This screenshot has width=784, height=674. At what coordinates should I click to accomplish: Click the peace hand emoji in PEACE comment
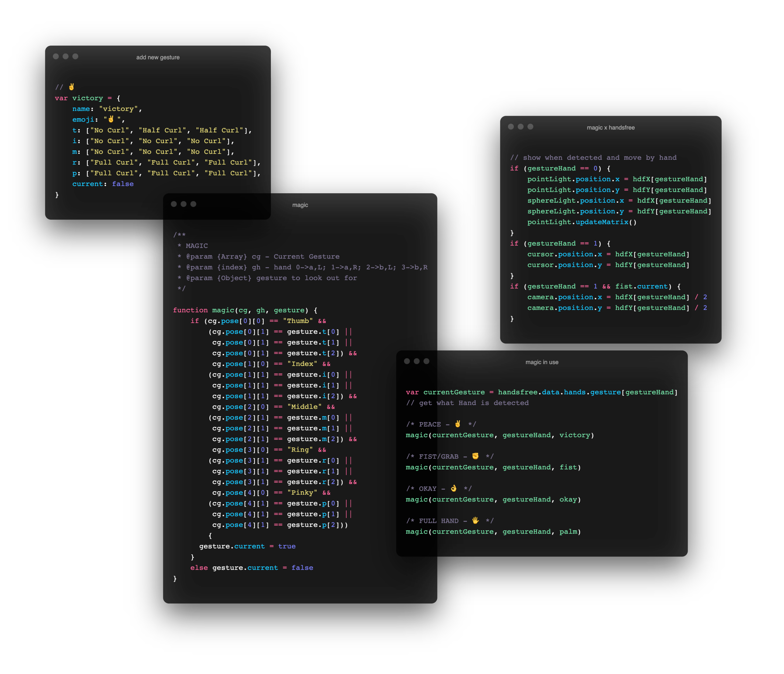point(458,424)
